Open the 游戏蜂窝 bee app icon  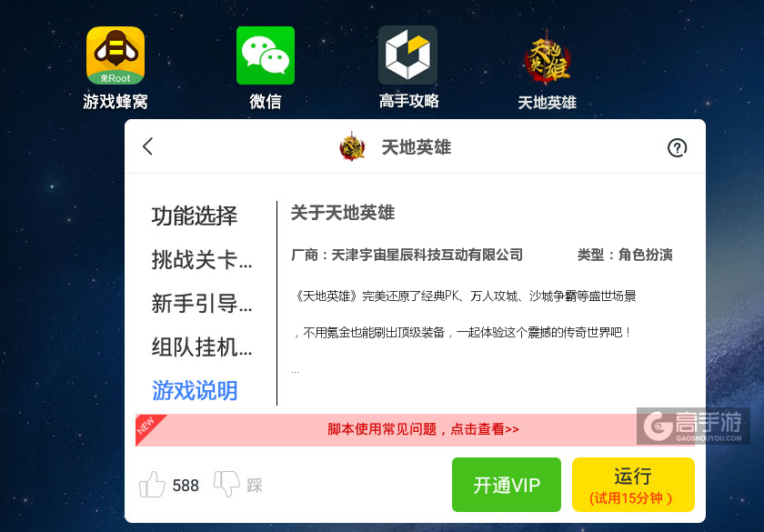coord(116,55)
